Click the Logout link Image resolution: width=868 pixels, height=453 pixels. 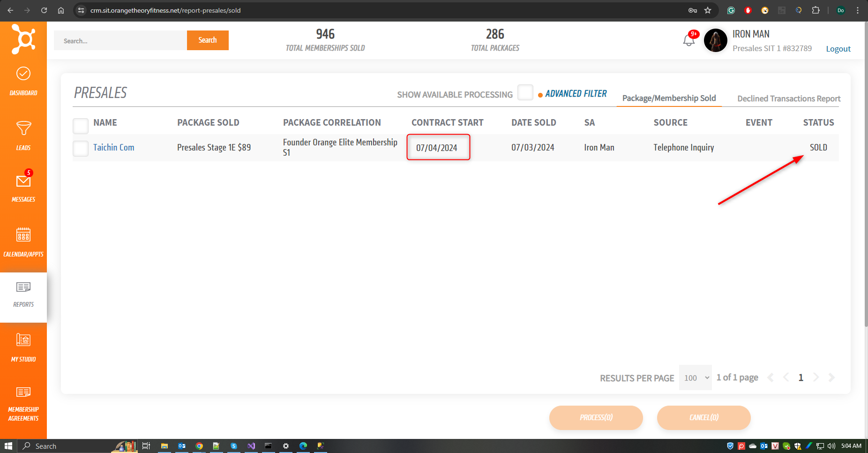[x=838, y=49]
